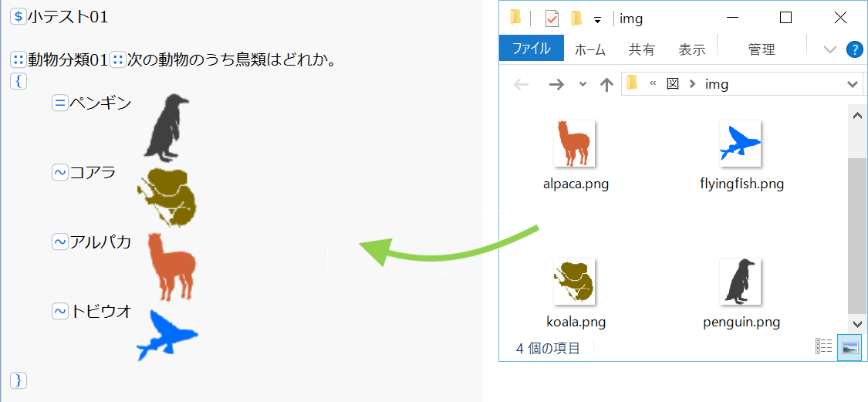Click the tilde marker beside トビウオ

pyautogui.click(x=60, y=312)
